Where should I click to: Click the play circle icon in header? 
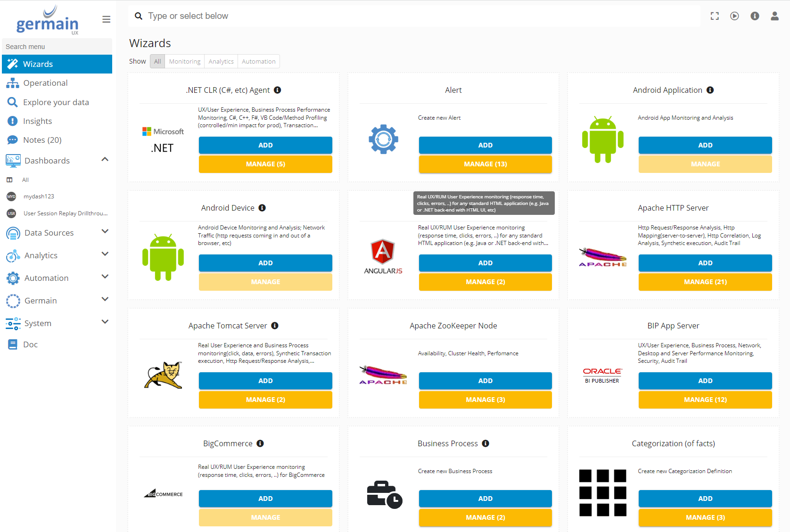tap(734, 16)
